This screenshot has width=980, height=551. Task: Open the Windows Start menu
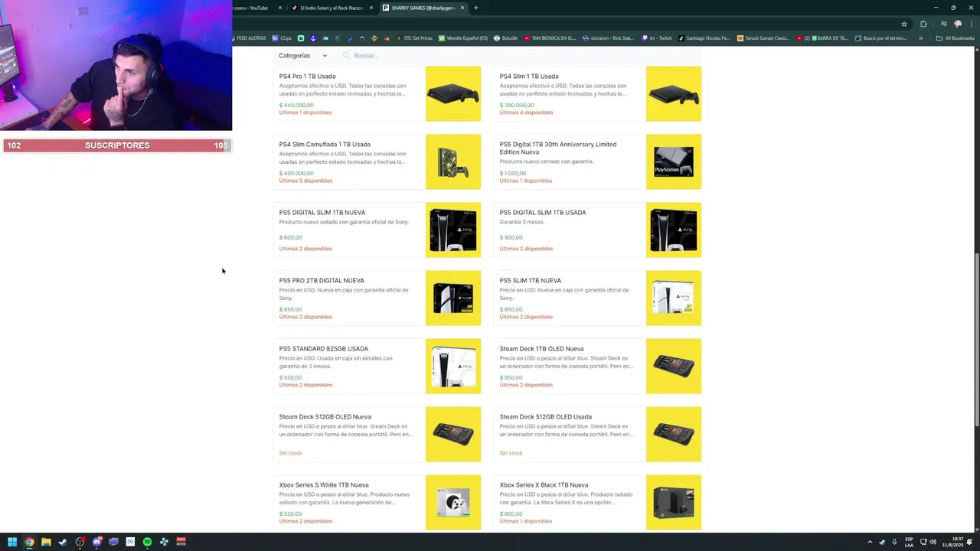pyautogui.click(x=12, y=542)
